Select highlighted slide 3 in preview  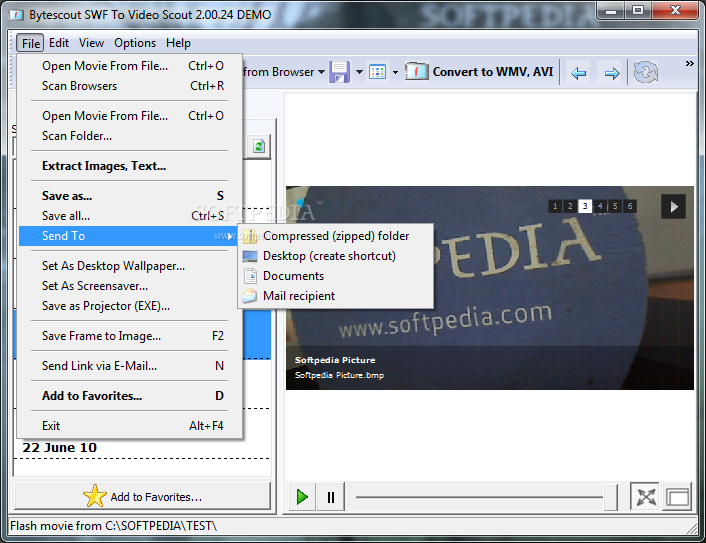585,206
